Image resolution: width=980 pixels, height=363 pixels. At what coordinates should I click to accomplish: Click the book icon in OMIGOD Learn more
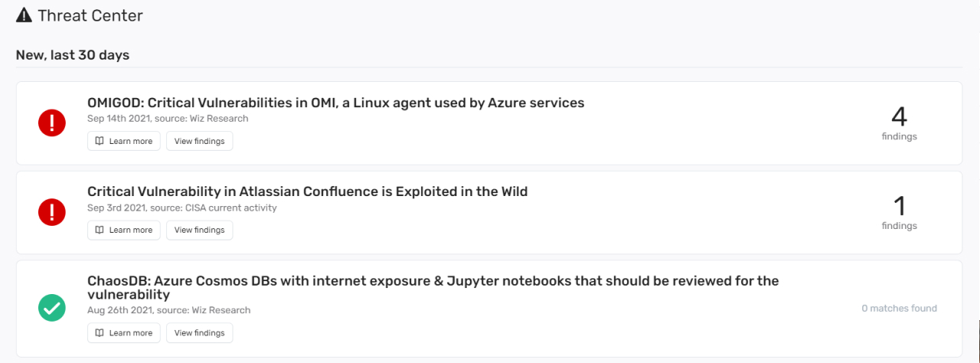point(100,141)
